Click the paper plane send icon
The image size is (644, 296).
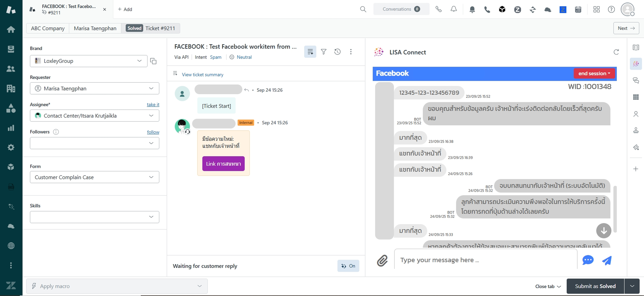coord(607,261)
